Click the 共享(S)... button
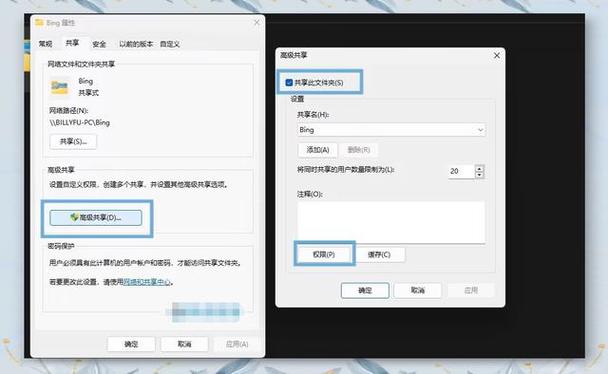 click(x=73, y=141)
